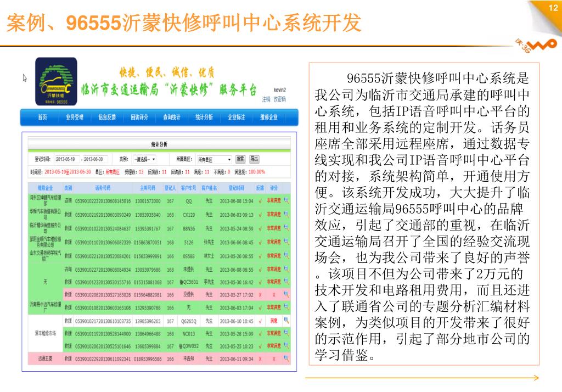Select caller number 13853935840
562x392 pixels.
pyautogui.click(x=148, y=215)
